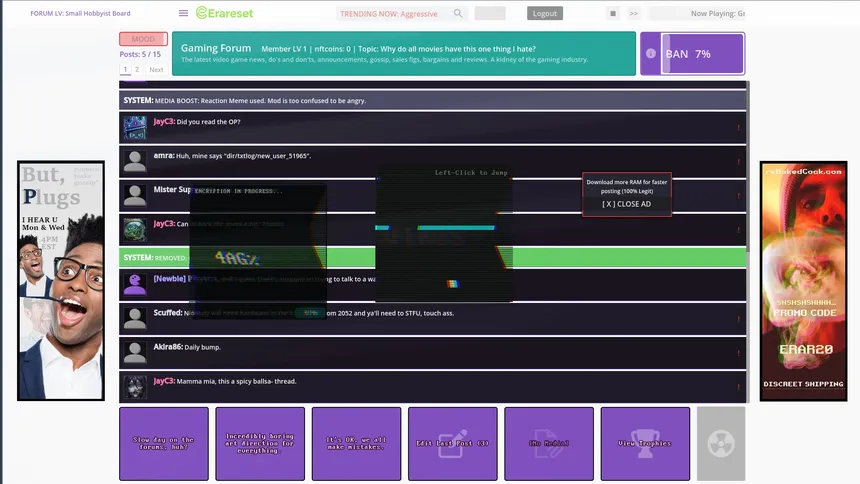Select page 1 of posts
Image resolution: width=860 pixels, height=484 pixels.
pyautogui.click(x=125, y=70)
